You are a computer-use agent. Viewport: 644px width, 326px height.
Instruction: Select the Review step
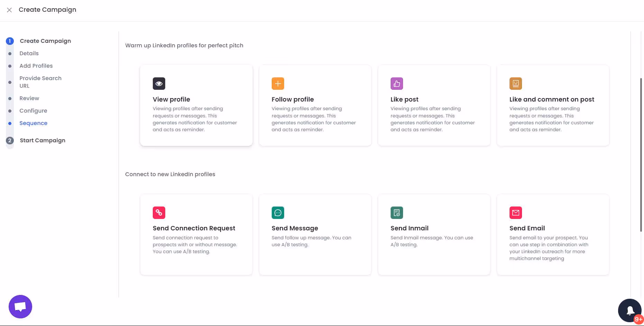[x=29, y=98]
